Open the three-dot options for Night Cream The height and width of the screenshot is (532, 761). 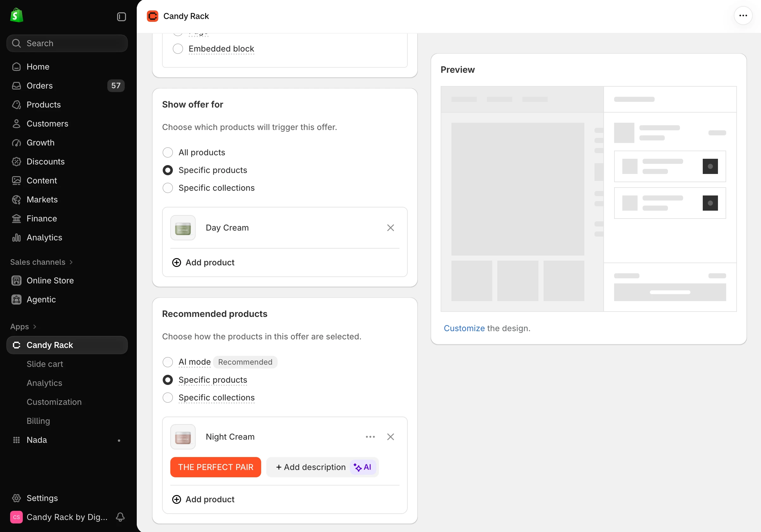click(370, 437)
